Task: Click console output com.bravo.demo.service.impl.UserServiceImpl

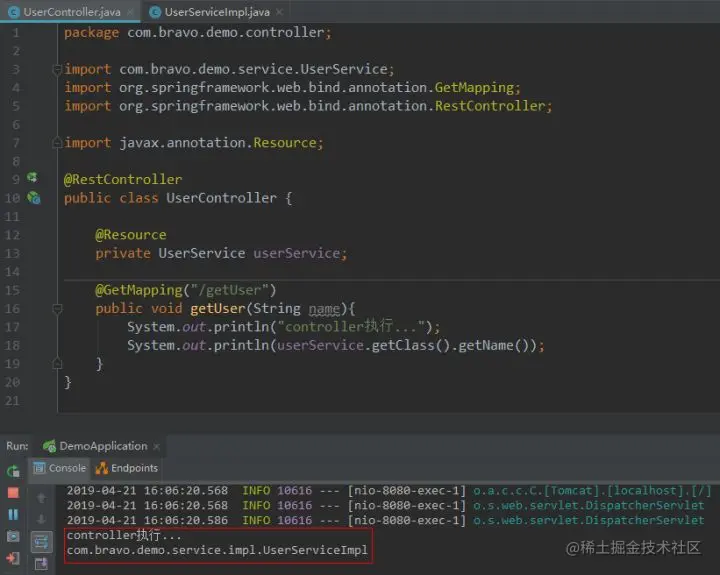Action: 217,550
